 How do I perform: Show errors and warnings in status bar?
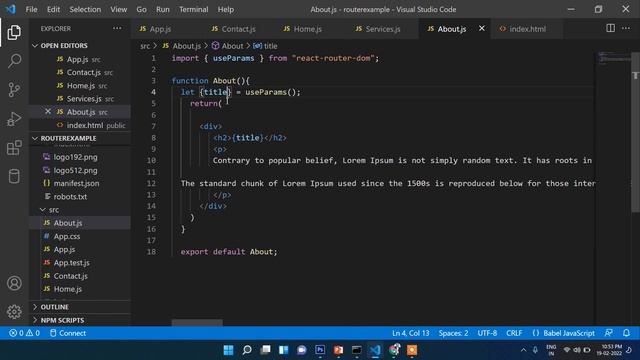coord(24,333)
